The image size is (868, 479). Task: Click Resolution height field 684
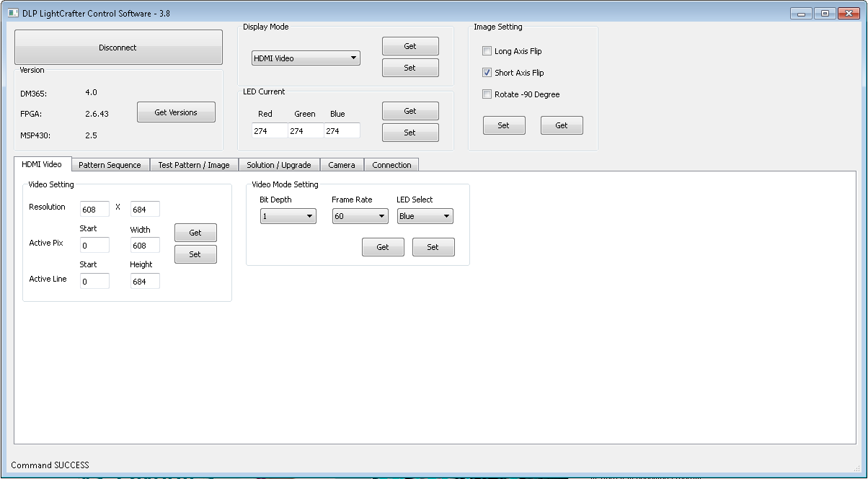pos(145,209)
